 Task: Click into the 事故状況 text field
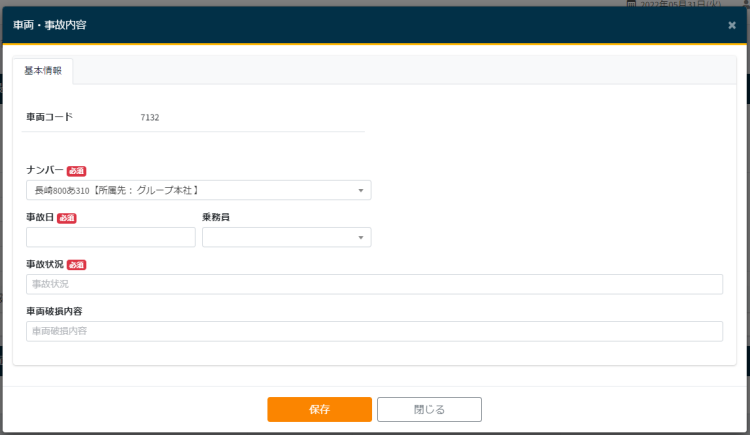coord(374,284)
